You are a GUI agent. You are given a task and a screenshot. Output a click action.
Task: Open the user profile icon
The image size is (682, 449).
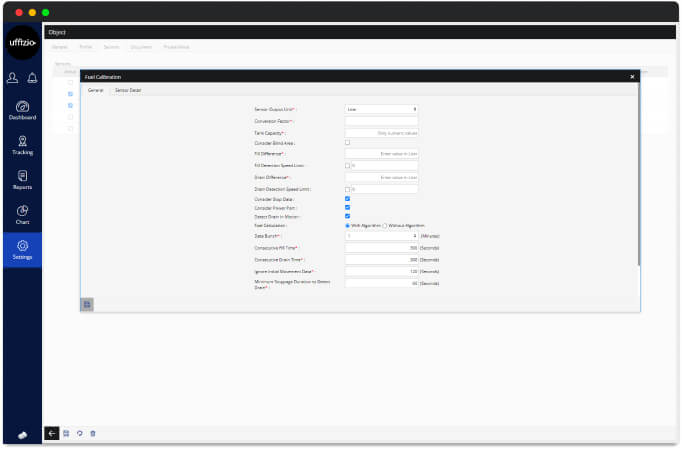click(13, 78)
